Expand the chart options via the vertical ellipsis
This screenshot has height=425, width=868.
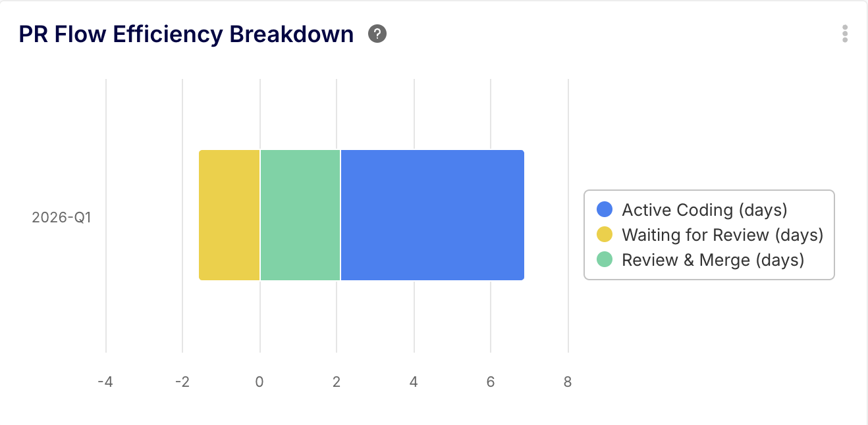coord(845,34)
